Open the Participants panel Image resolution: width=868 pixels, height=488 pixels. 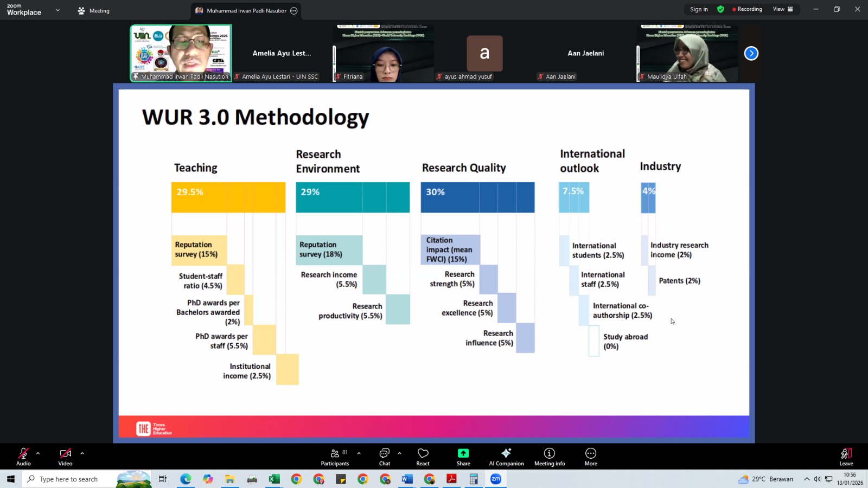point(335,456)
